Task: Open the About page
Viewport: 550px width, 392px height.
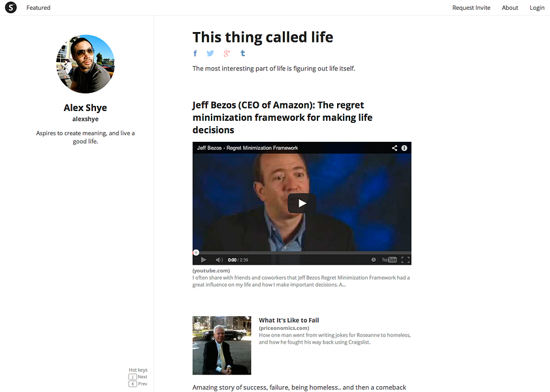Action: (510, 8)
